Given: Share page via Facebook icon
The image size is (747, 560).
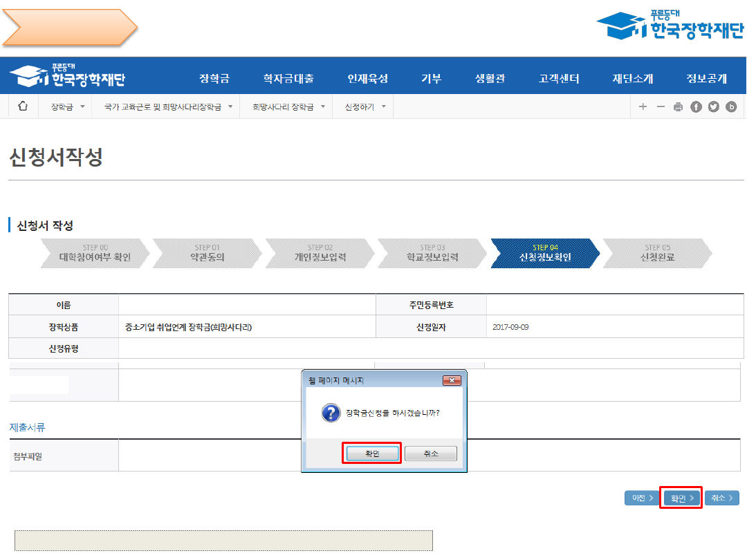Looking at the screenshot, I should point(696,106).
